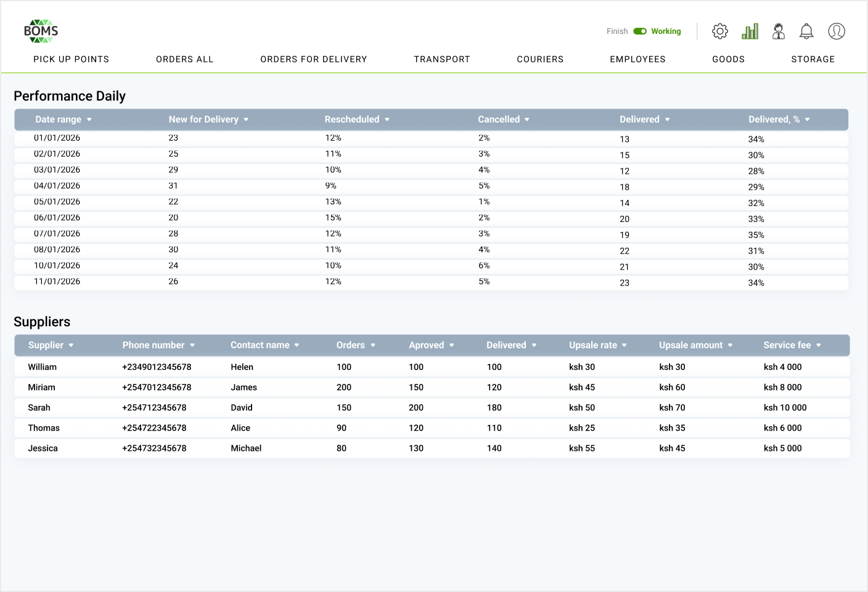Open notifications bell icon
868x592 pixels.
tap(806, 31)
